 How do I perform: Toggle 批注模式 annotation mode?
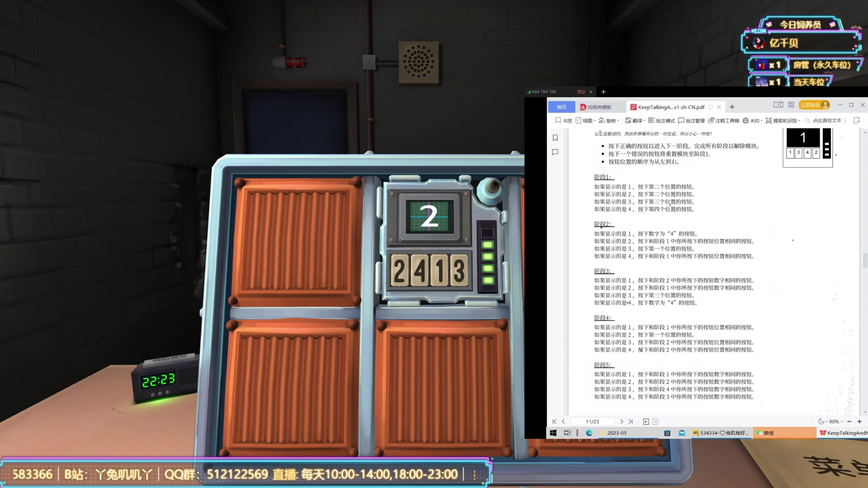[x=661, y=121]
